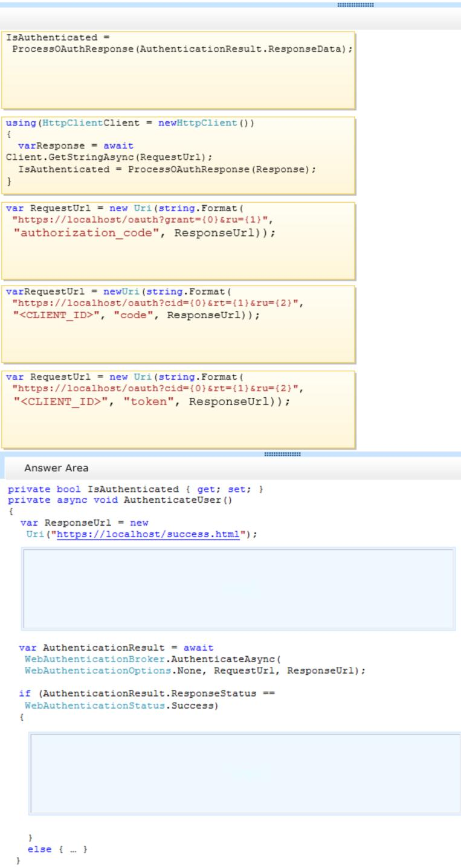
Task: Select the ProcessOAuthResponse(AuthenticationResult.ResponseData) code block
Action: tap(178, 70)
